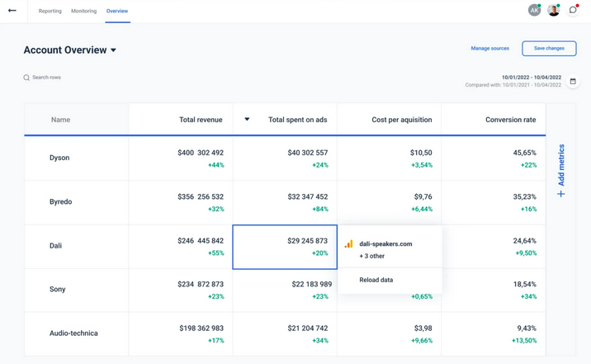Open the profile photo avatar

click(553, 10)
